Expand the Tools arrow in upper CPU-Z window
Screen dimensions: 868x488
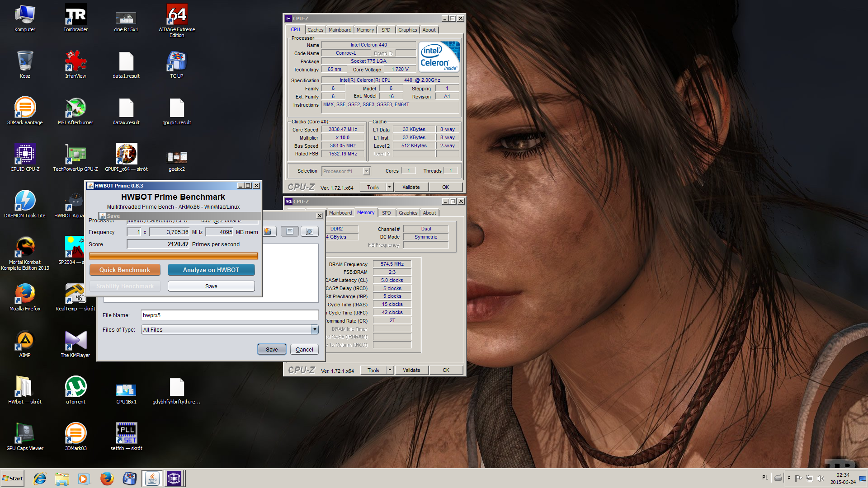(x=389, y=187)
